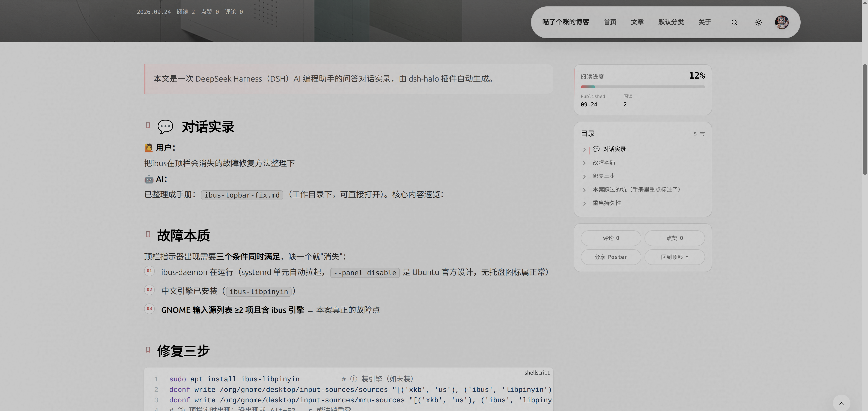Click the 5 节 section count label
This screenshot has height=411, width=868.
(699, 134)
